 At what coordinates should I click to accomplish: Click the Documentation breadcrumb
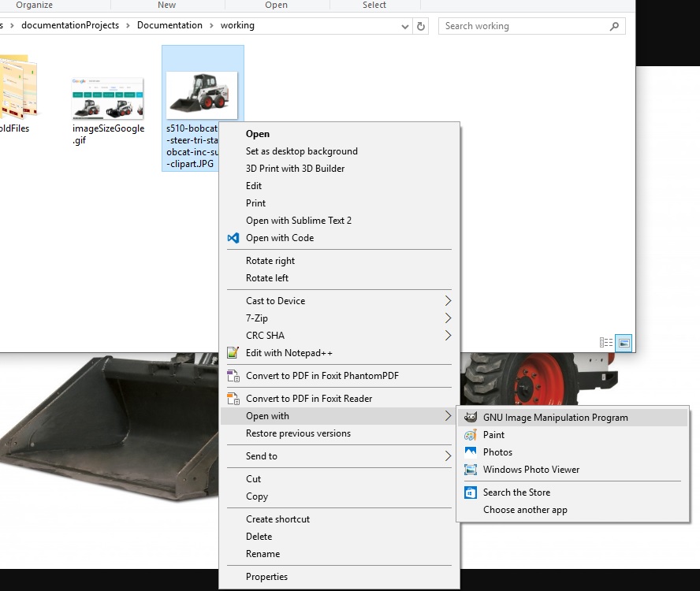169,25
